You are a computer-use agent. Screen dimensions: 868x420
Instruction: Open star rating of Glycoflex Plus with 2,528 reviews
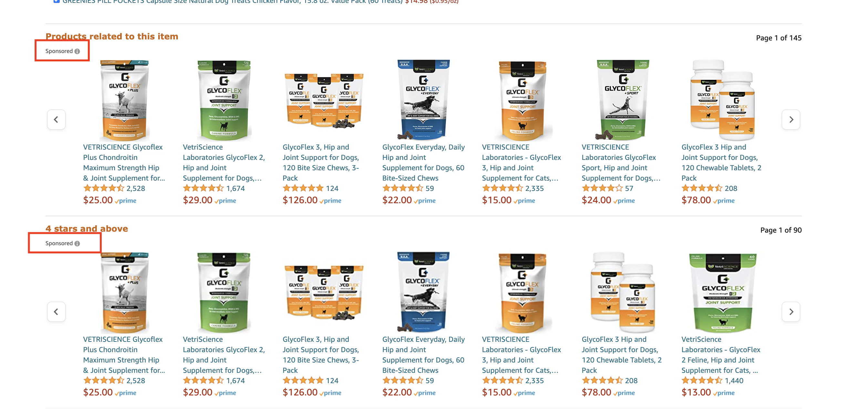(x=104, y=188)
